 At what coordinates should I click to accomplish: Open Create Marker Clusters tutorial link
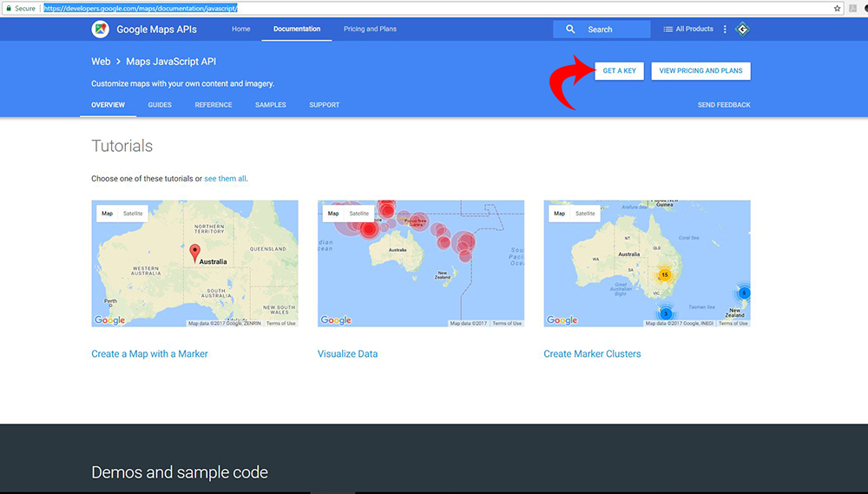coord(592,354)
